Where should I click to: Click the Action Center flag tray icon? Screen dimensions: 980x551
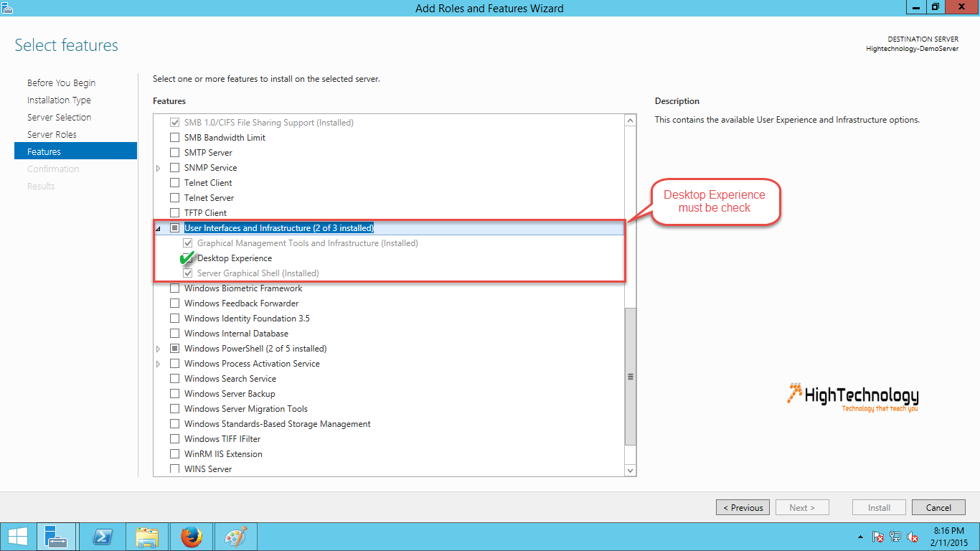point(878,537)
